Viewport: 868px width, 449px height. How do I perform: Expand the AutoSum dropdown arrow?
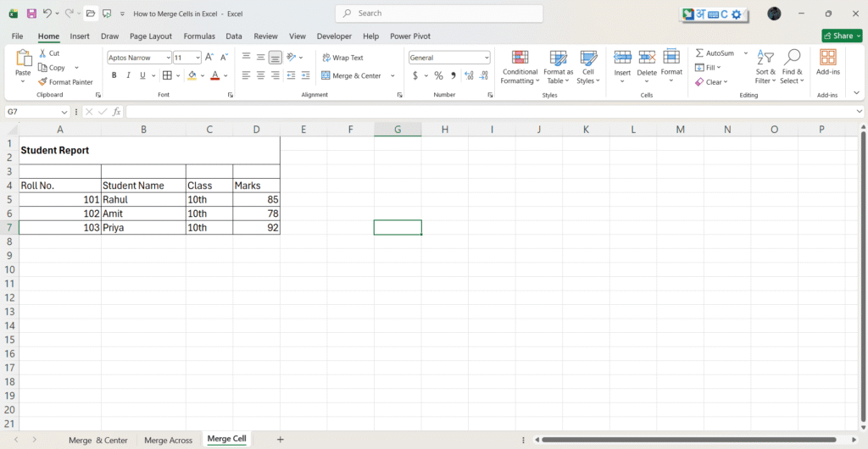click(x=745, y=53)
